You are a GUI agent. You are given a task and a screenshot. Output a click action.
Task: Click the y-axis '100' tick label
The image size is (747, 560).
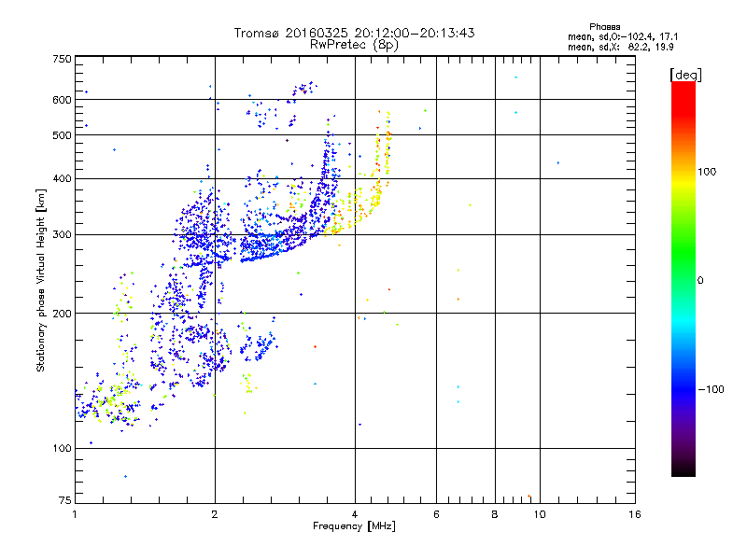tap(62, 449)
